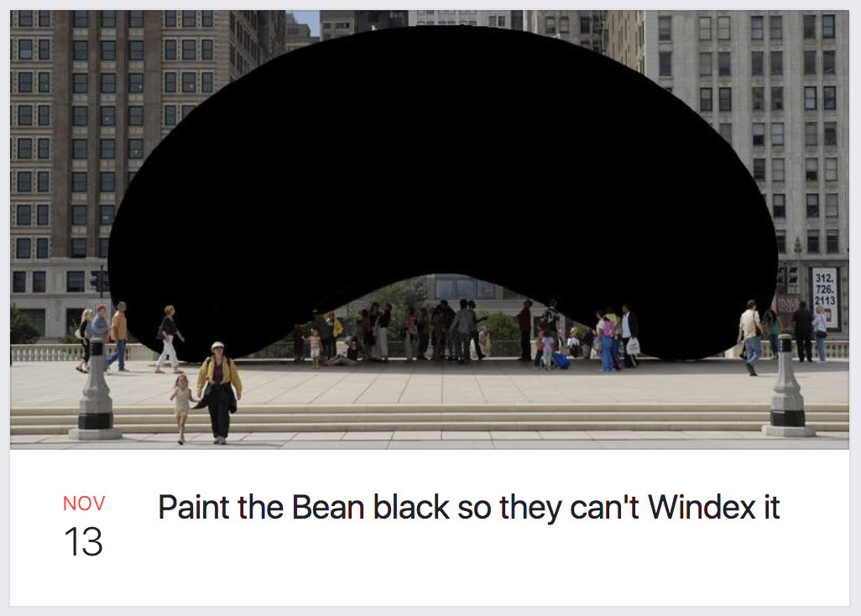Click the woman in white pants walking left
861x616 pixels.
tap(169, 339)
